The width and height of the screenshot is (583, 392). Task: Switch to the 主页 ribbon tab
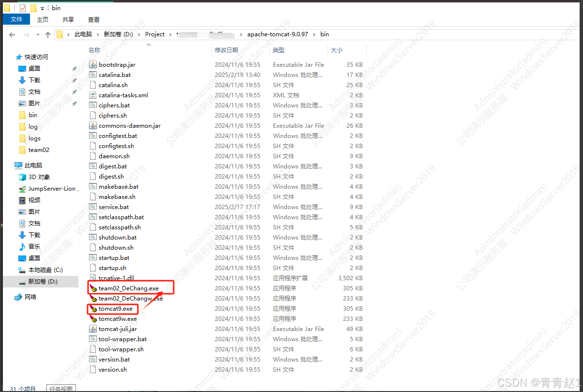pyautogui.click(x=43, y=19)
